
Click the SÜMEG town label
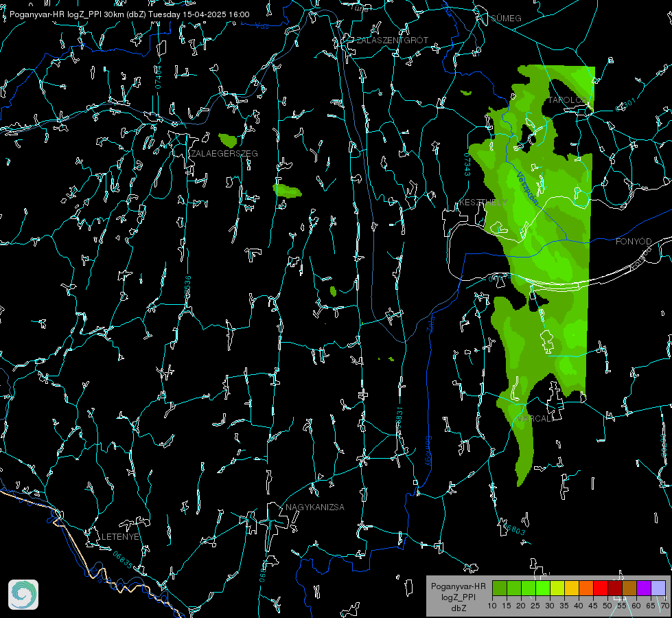point(506,18)
